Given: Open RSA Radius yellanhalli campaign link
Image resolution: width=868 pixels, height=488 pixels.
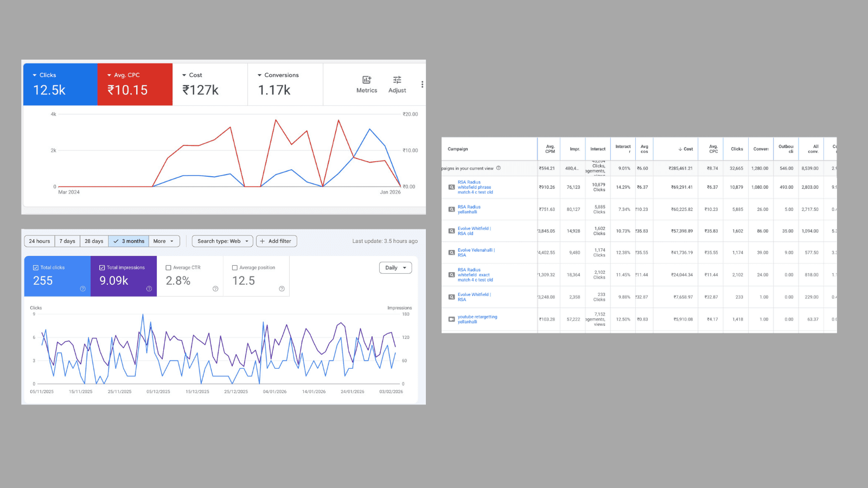Looking at the screenshot, I should click(x=469, y=209).
